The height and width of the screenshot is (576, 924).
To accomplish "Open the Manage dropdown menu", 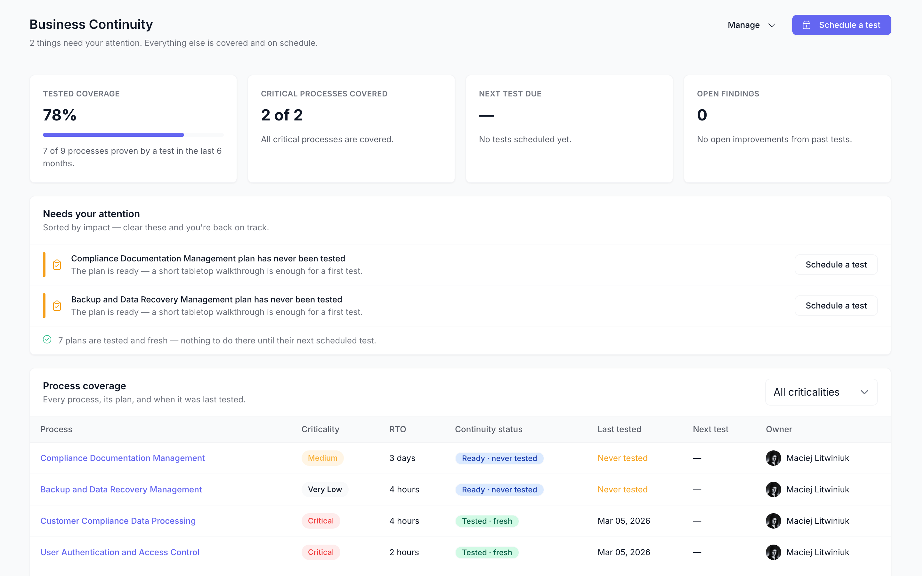I will coord(751,25).
